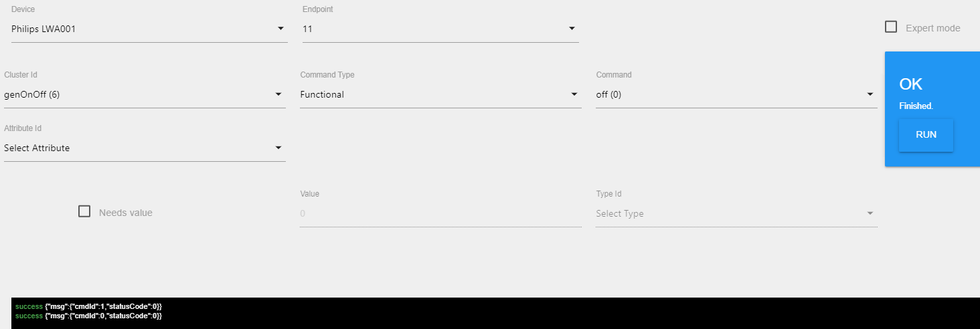This screenshot has height=329, width=980.
Task: Open the Select Attribute field
Action: 145,148
